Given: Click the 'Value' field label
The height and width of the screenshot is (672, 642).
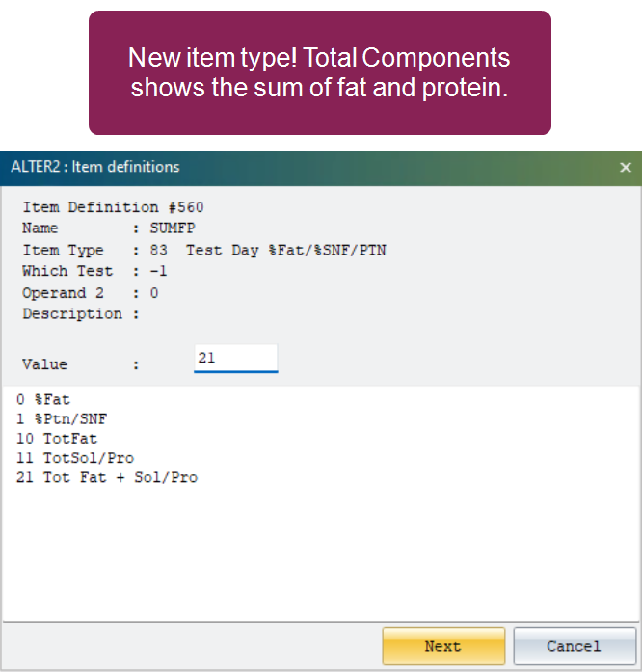Looking at the screenshot, I should coord(44,364).
